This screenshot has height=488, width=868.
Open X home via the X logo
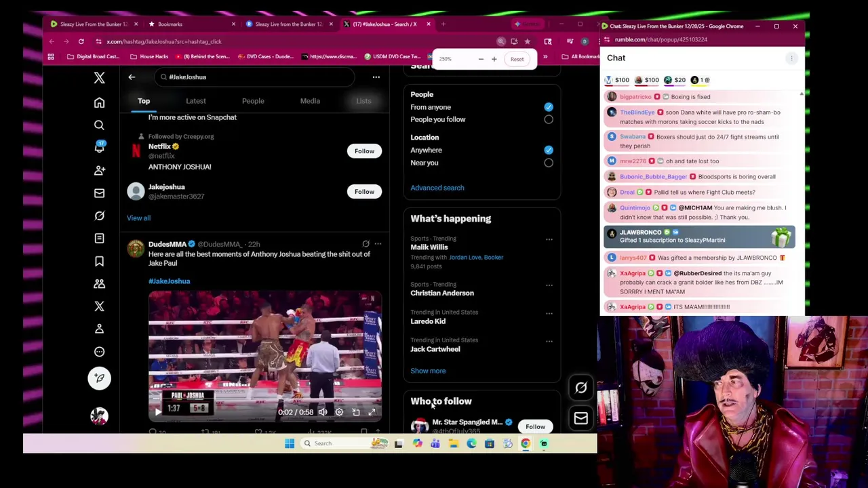tap(99, 78)
